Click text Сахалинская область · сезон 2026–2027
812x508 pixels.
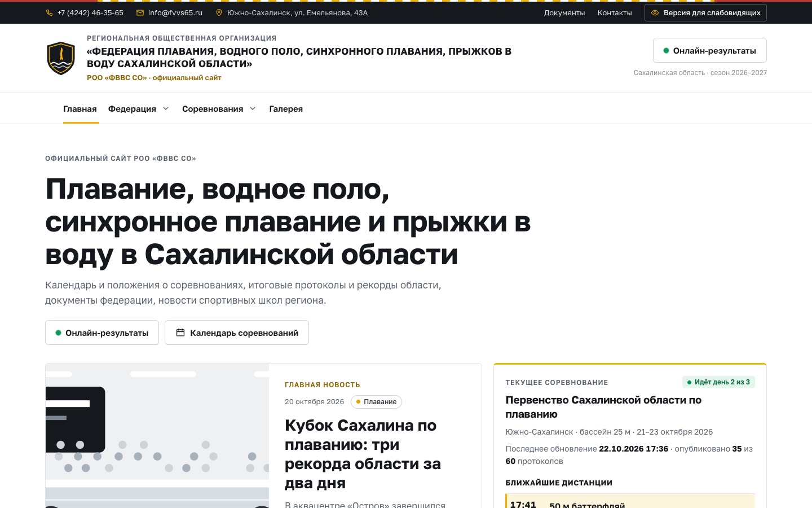point(700,73)
